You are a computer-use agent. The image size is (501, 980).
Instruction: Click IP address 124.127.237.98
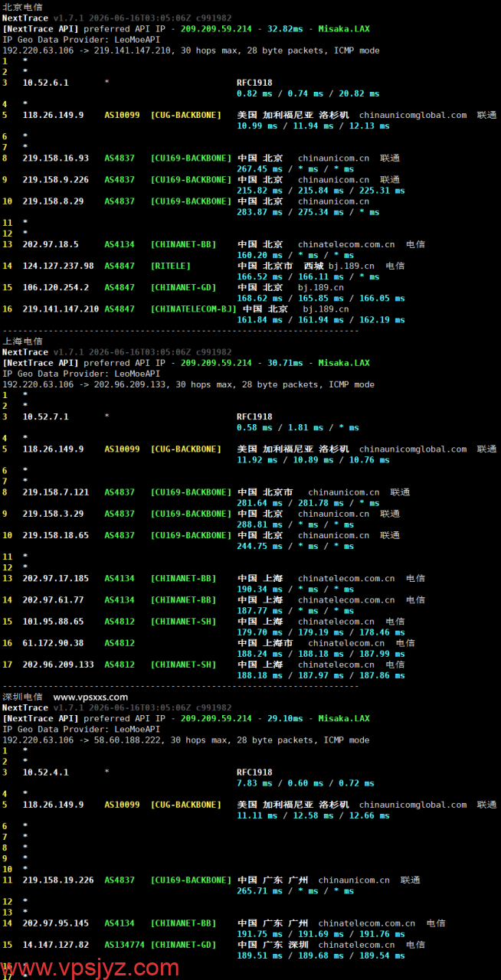[58, 266]
